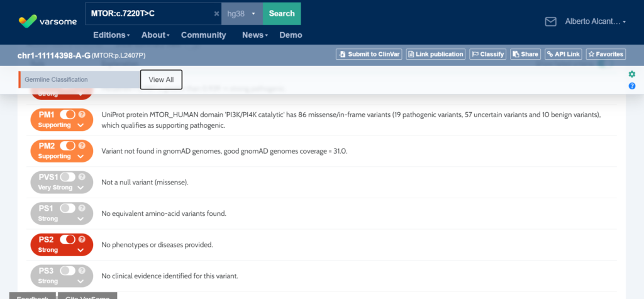Enable the PVS1 rule toggle
Screen dimensions: 644x299
point(67,177)
